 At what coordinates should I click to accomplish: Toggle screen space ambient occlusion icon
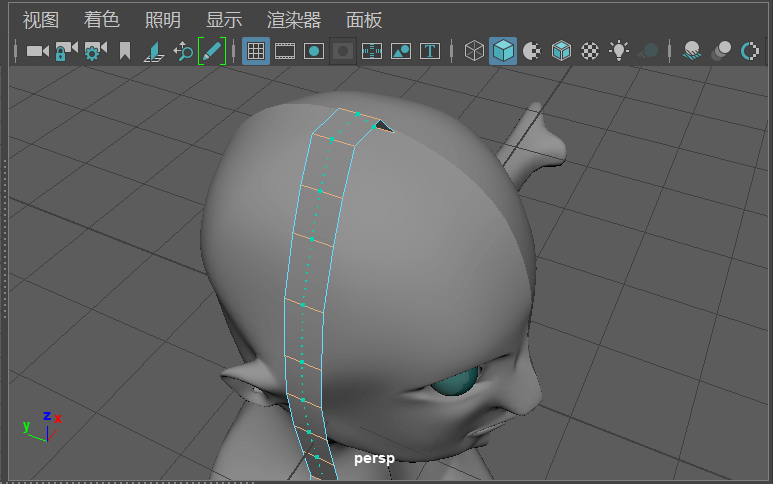point(692,51)
